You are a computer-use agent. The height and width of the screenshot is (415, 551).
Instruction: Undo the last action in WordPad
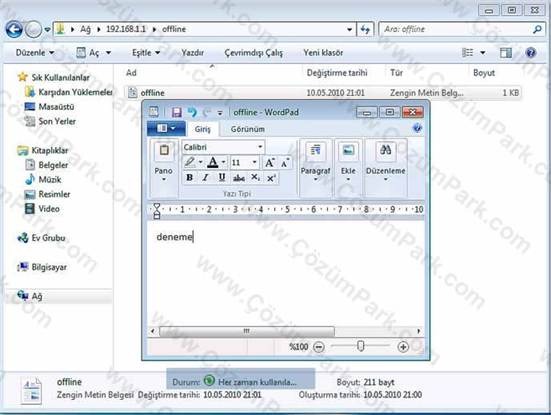[x=192, y=112]
